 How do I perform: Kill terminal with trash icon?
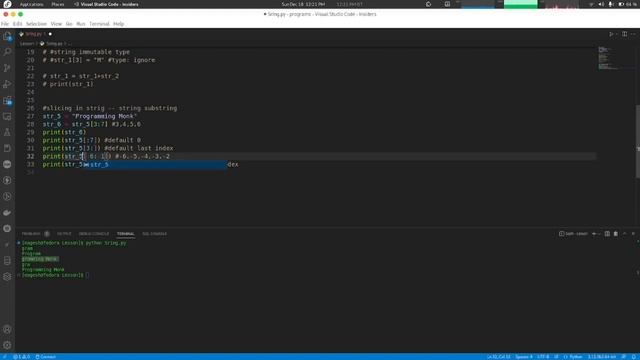pos(616,234)
